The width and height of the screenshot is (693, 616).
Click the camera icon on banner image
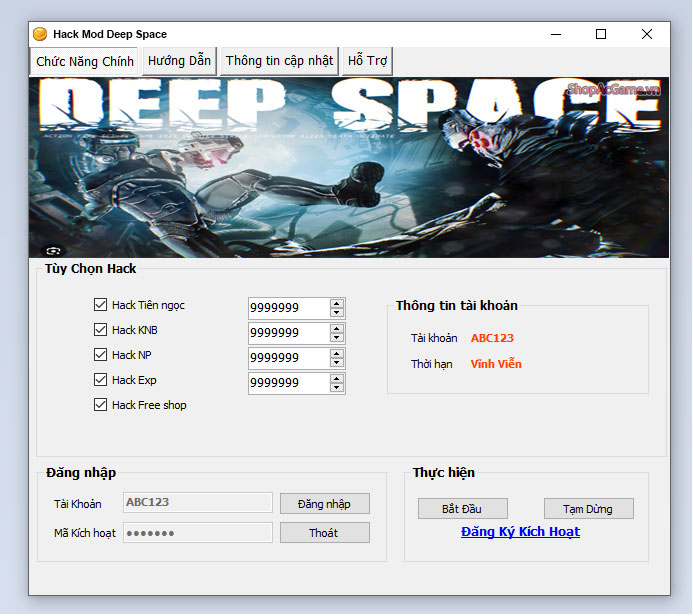tap(51, 250)
